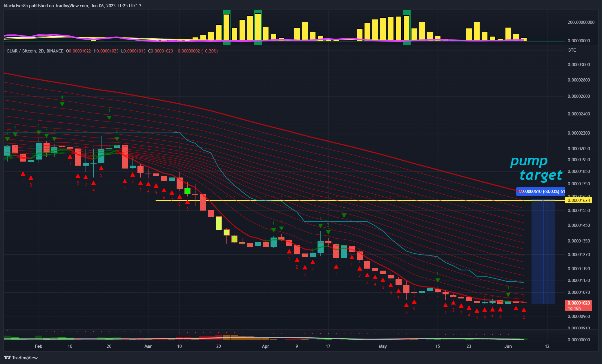Click the bright green candle in mid-March
The image size is (602, 364).
coord(187,191)
